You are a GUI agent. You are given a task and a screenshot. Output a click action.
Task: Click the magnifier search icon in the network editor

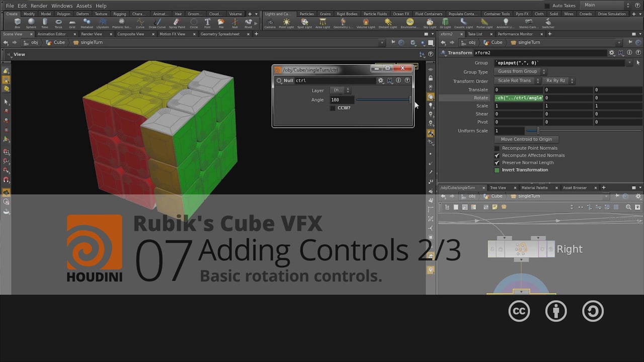[x=628, y=207]
